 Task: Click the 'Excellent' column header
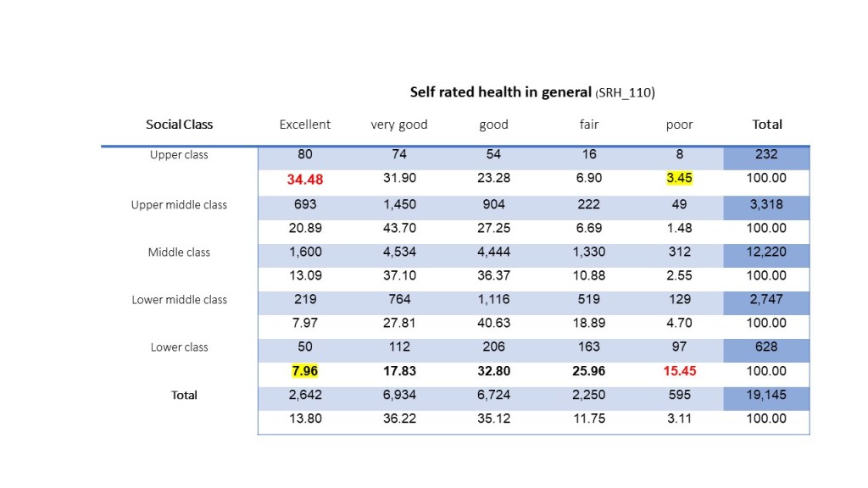coord(305,125)
